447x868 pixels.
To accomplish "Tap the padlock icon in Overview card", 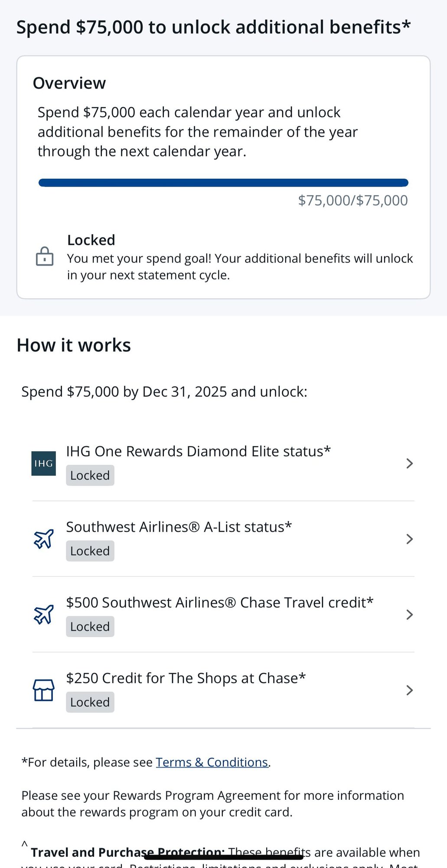I will (x=45, y=256).
